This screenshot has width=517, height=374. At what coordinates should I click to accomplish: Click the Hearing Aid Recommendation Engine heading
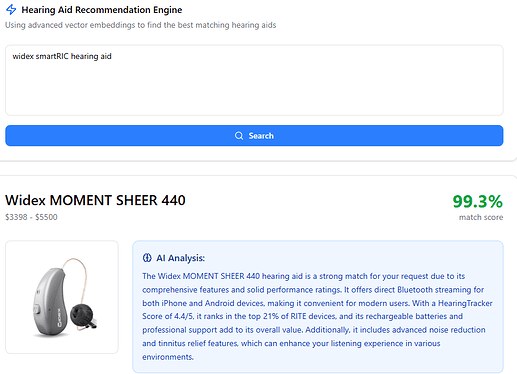click(102, 10)
